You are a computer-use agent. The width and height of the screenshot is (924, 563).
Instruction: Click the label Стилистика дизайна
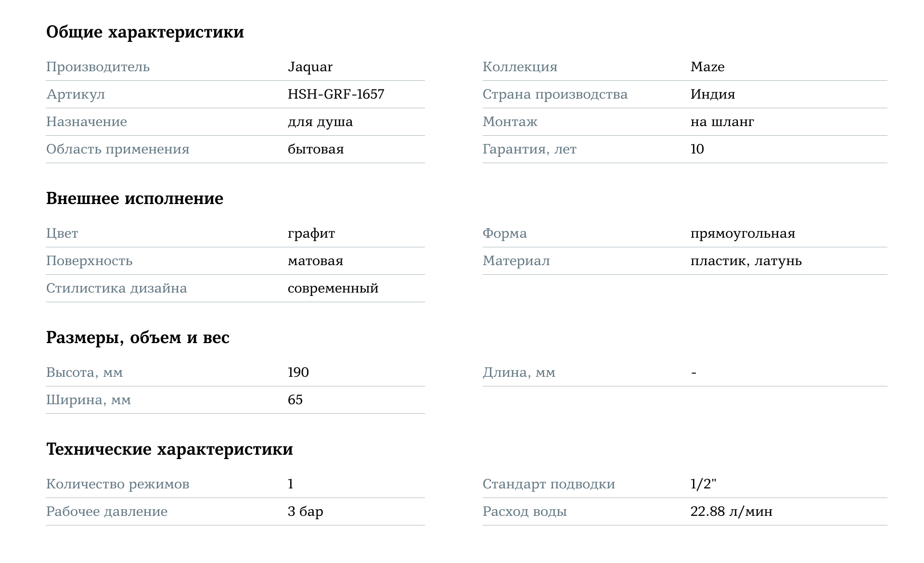click(x=116, y=289)
